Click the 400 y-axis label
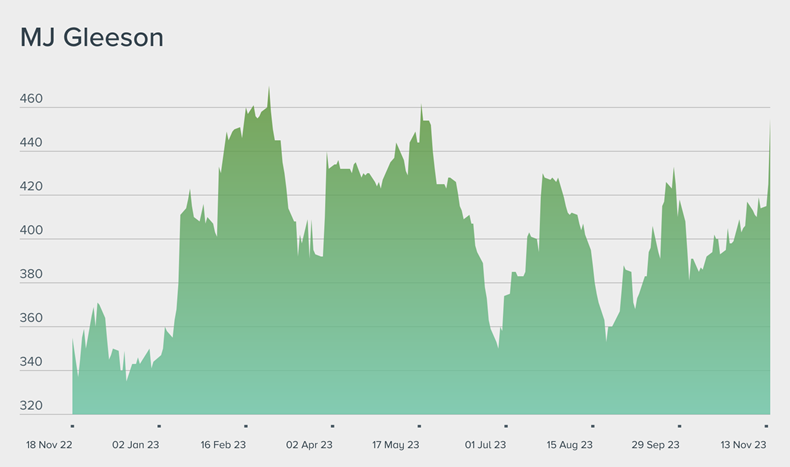Viewport: 790px width, 467px height. [x=32, y=232]
